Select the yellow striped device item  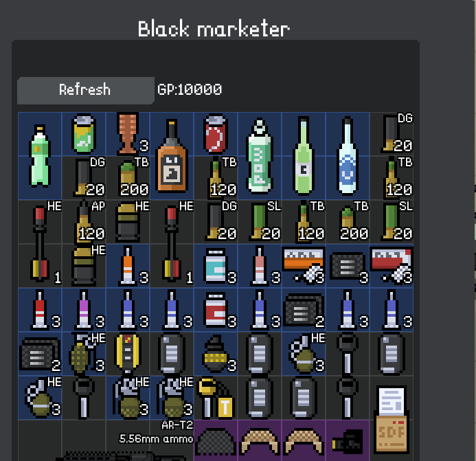pos(128,354)
